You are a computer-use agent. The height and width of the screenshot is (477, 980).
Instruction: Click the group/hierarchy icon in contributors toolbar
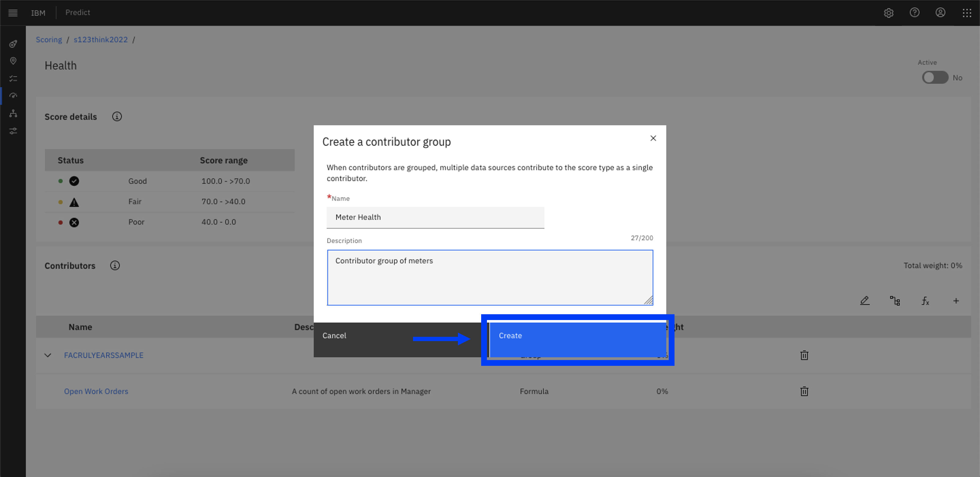895,301
